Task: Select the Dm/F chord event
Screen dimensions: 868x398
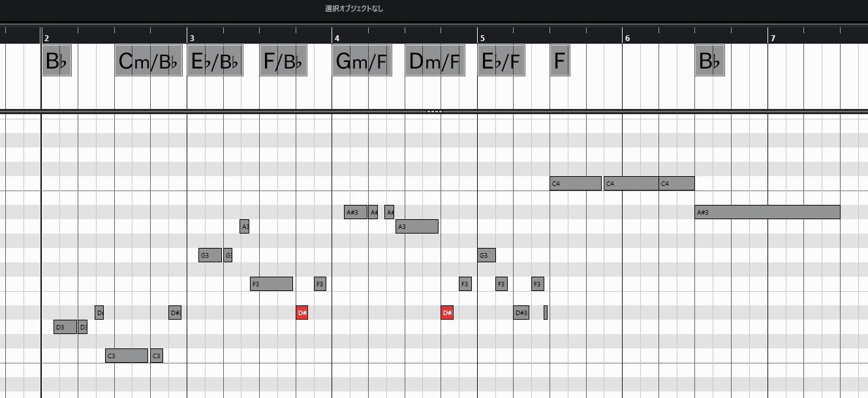Action: click(435, 61)
